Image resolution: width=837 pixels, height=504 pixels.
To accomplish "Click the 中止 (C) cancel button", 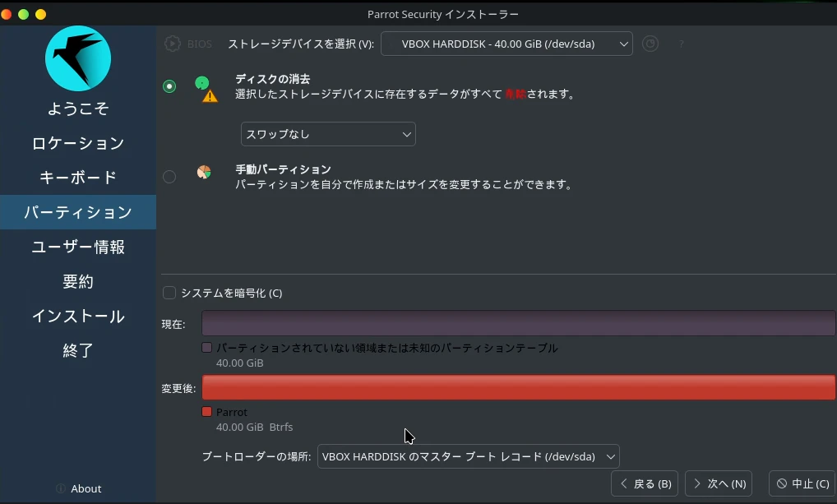I will pyautogui.click(x=802, y=483).
